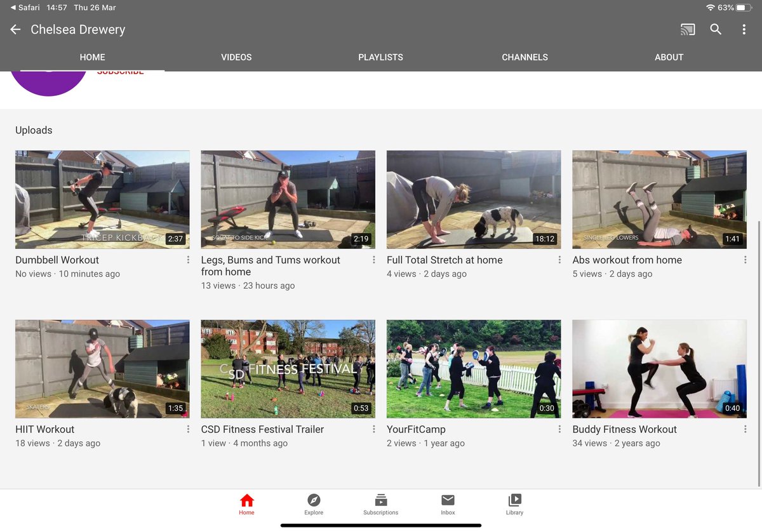Click the 0:40 duration badge
The height and width of the screenshot is (532, 762).
coord(732,408)
